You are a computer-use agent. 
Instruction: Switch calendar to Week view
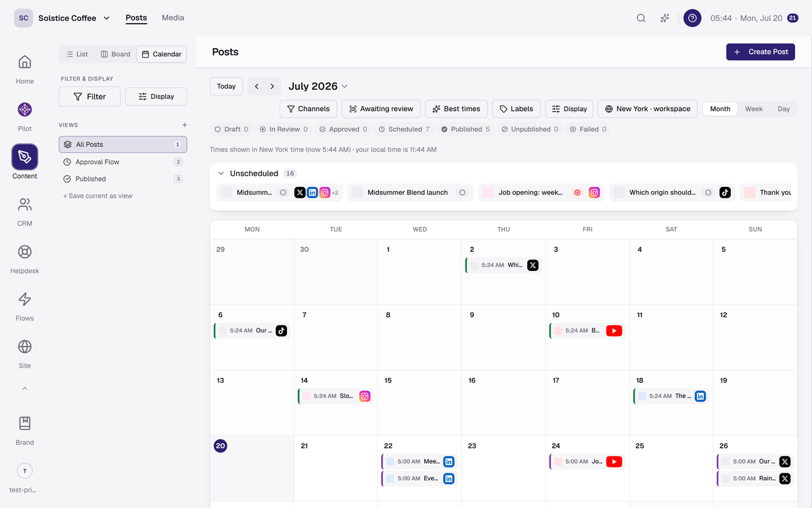coord(754,108)
